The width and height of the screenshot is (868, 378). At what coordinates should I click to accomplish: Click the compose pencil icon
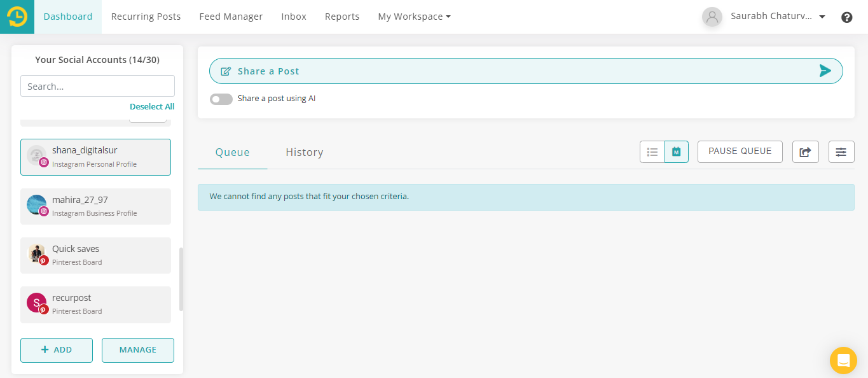(226, 71)
